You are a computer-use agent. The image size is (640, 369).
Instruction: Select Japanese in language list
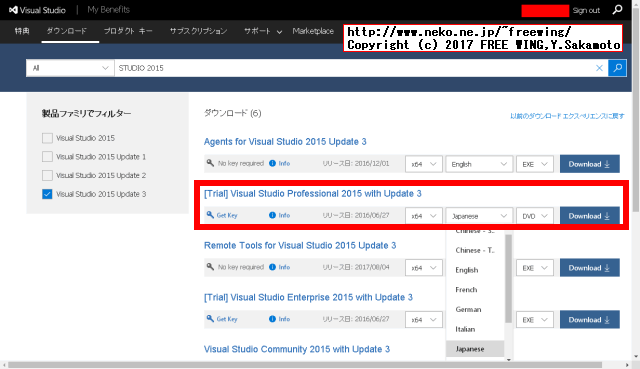click(x=476, y=349)
